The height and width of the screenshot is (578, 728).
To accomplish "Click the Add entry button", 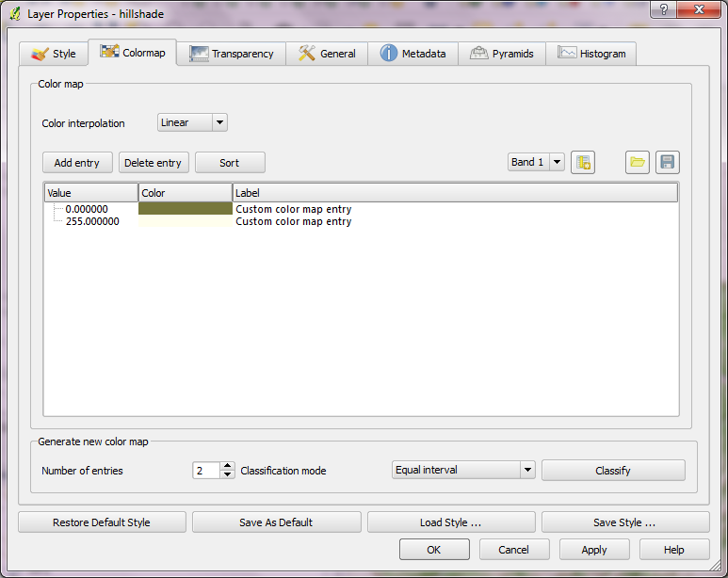I will [77, 163].
